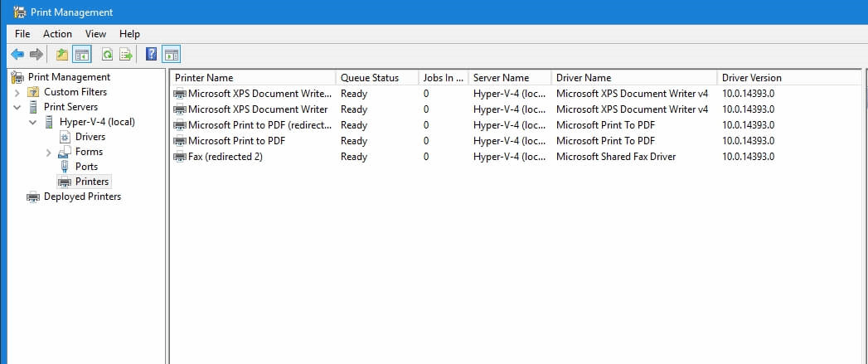Click printer icon of non-redirected Microsoft XPS Document Writer
868x364 pixels.
pyautogui.click(x=180, y=109)
